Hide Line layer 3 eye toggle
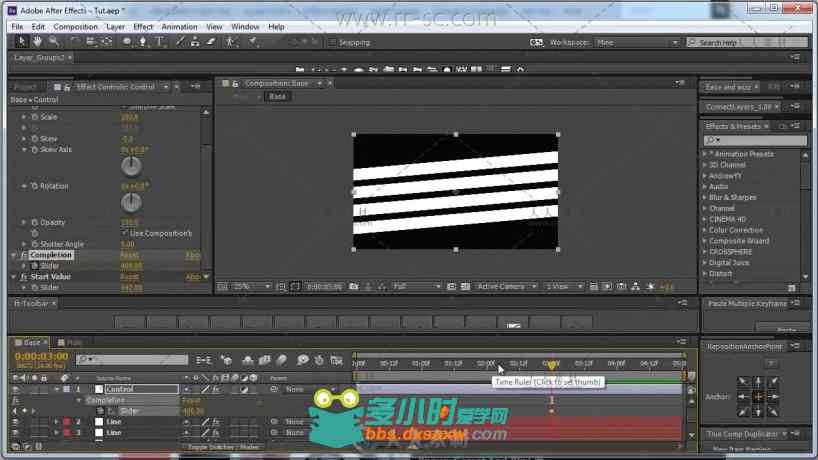Image resolution: width=818 pixels, height=460 pixels. coord(16,432)
